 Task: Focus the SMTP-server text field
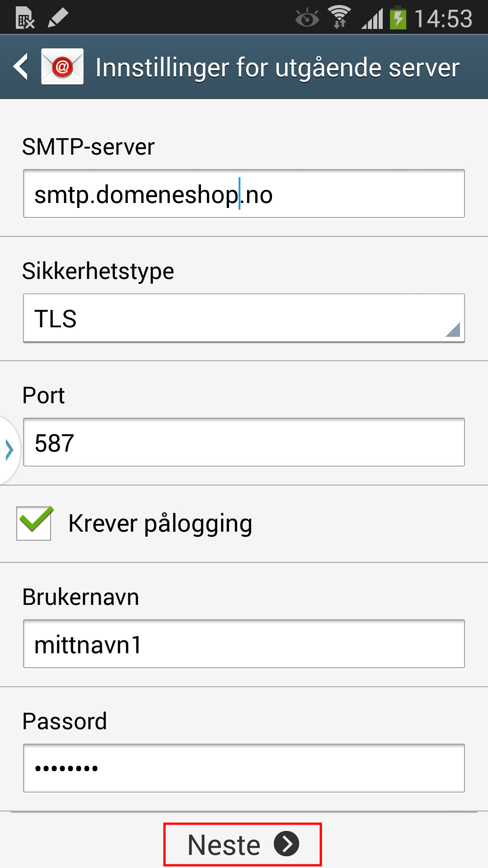[x=244, y=194]
